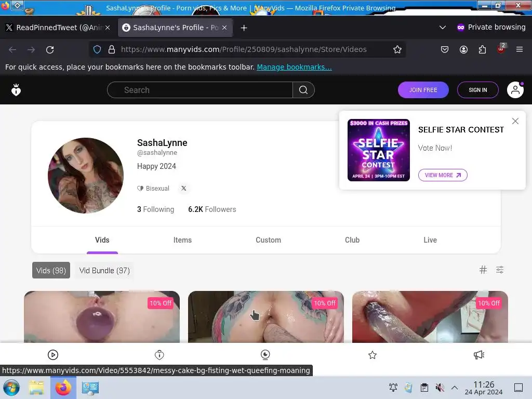Viewport: 532px width, 399px height.
Task: Select the Vids profile tab
Action: pos(102,240)
